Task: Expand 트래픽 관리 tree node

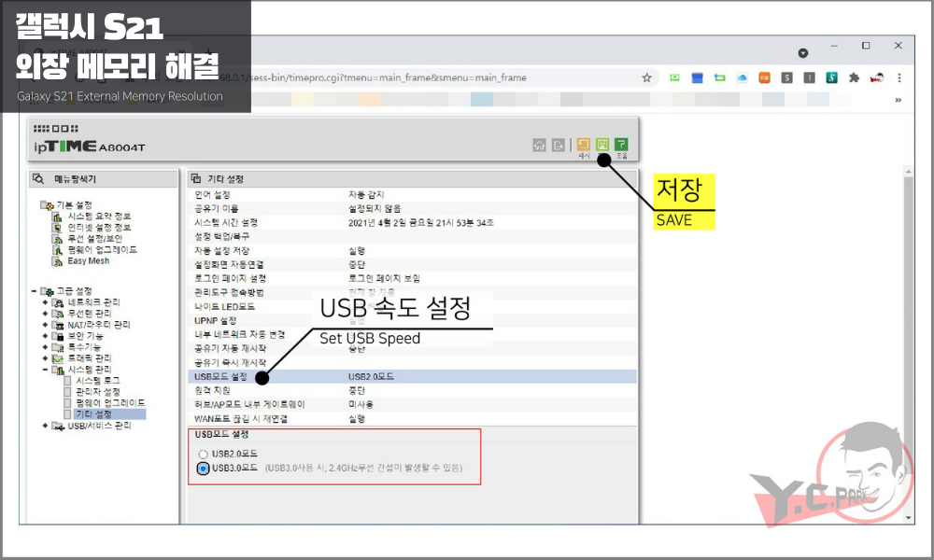Action: click(45, 358)
